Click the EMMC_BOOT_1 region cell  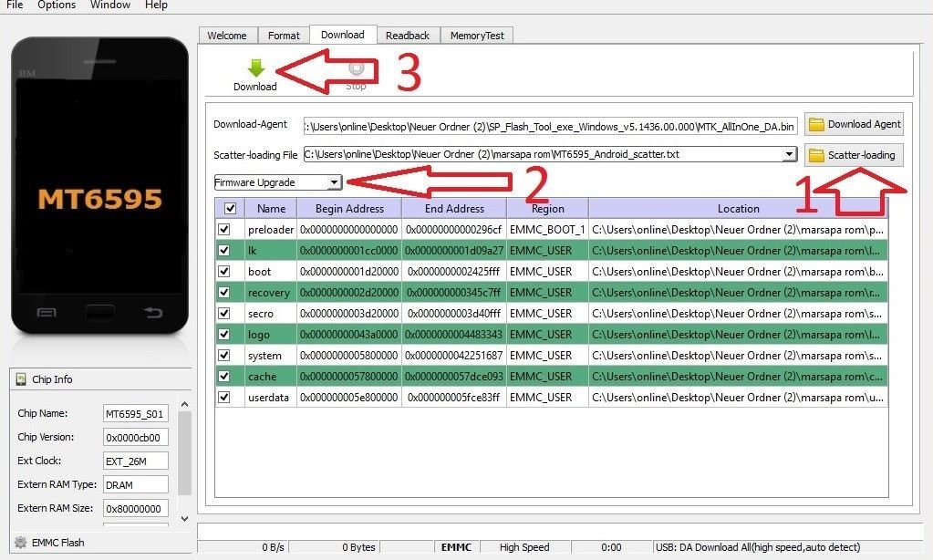coord(547,229)
